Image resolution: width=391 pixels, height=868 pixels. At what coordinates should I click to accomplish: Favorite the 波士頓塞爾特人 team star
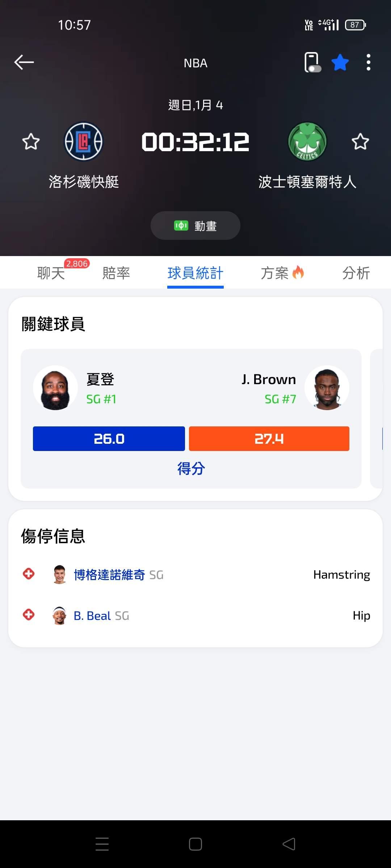(360, 141)
